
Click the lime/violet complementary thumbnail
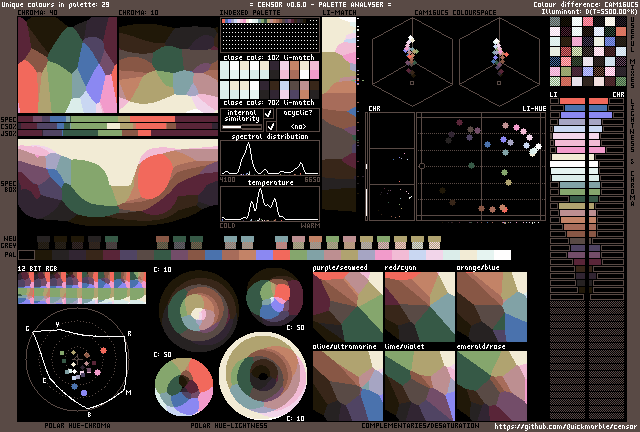[419, 383]
